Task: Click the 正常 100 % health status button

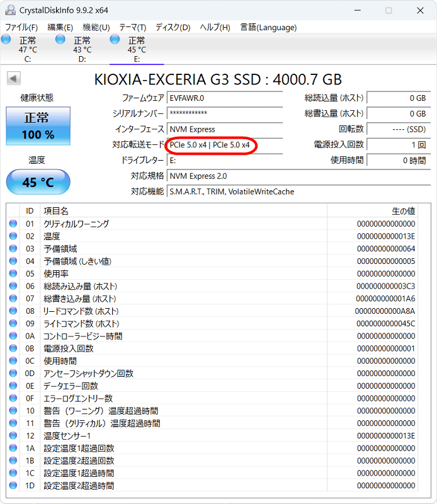Action: coord(38,126)
